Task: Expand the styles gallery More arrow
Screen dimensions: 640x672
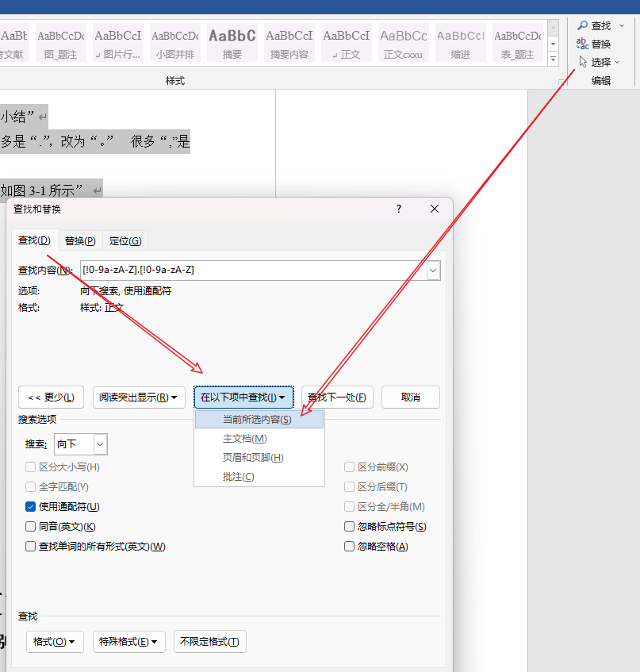Action: 553,59
